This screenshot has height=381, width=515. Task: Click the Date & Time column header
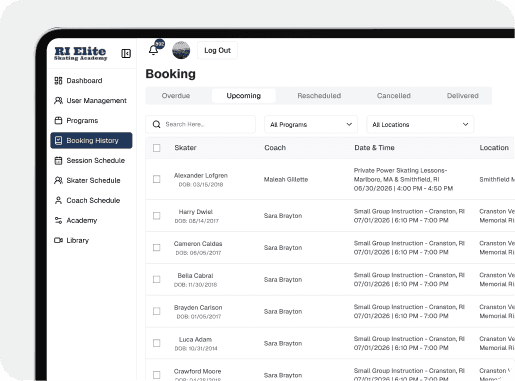pos(374,148)
